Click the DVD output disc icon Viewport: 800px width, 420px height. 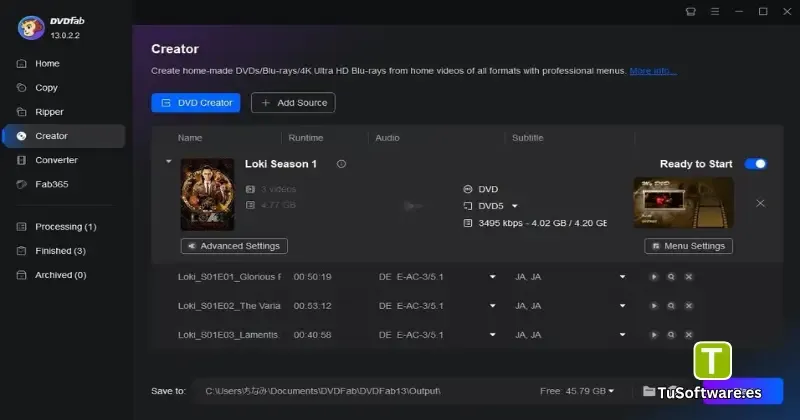(x=467, y=189)
